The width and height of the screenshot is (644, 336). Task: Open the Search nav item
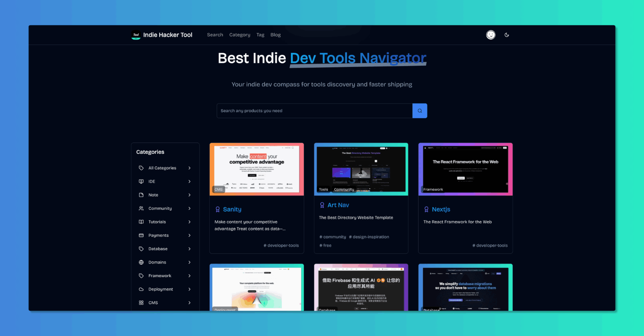click(x=215, y=35)
